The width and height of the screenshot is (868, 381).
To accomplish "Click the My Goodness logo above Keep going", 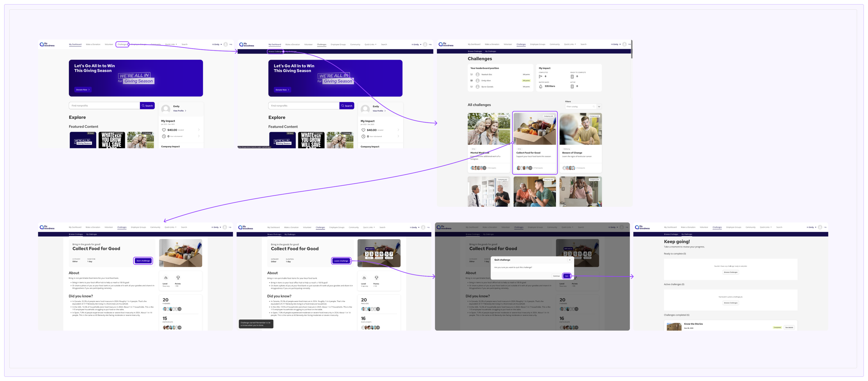I will [642, 227].
